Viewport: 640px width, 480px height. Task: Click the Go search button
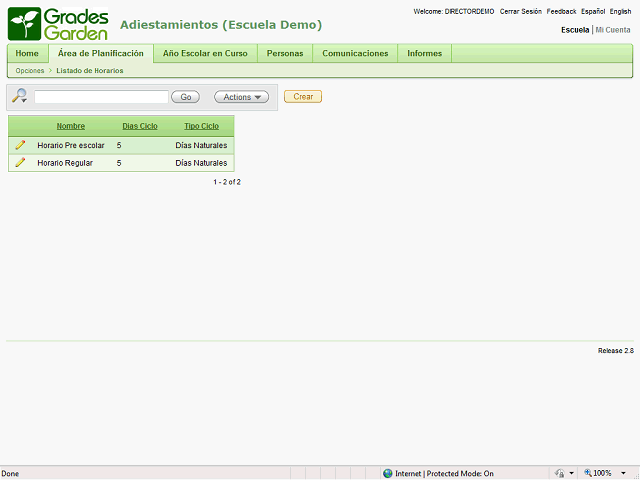(x=185, y=97)
